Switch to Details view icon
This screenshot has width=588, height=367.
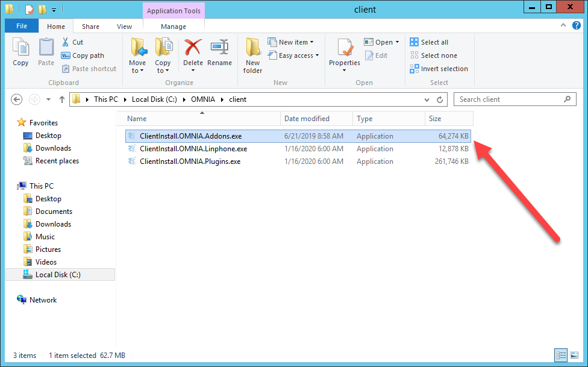point(561,355)
